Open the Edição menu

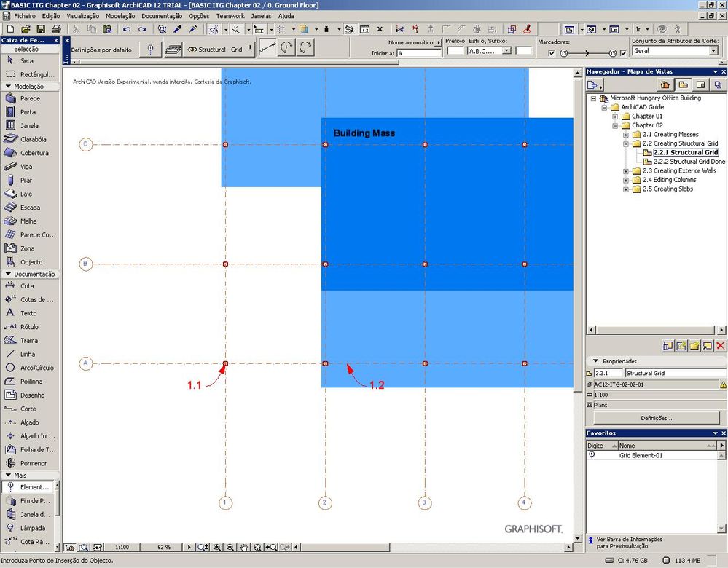point(50,16)
